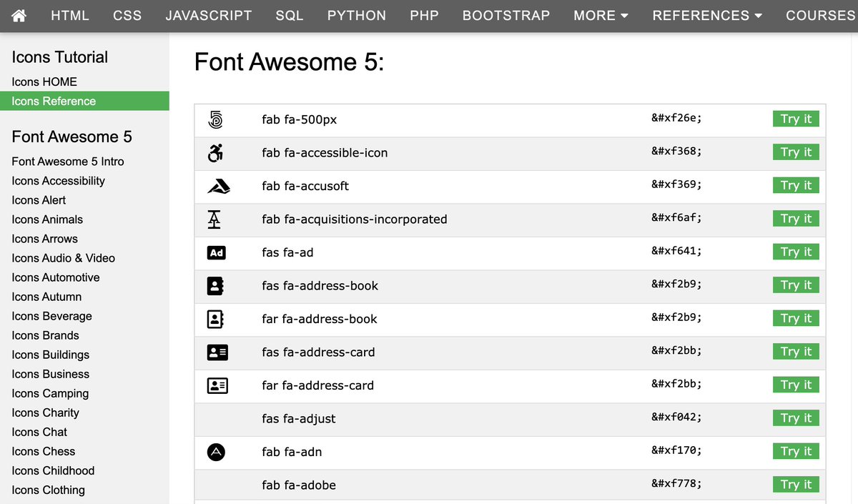Viewport: 858px width, 504px height.
Task: Open the CSS tutorial tab
Action: pos(127,15)
